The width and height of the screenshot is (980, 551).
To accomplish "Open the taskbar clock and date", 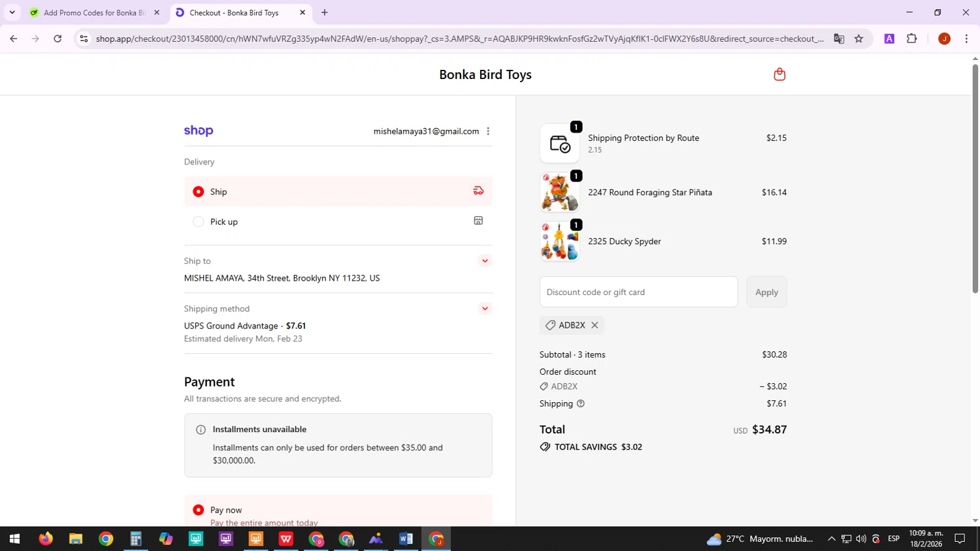I will coord(926,539).
